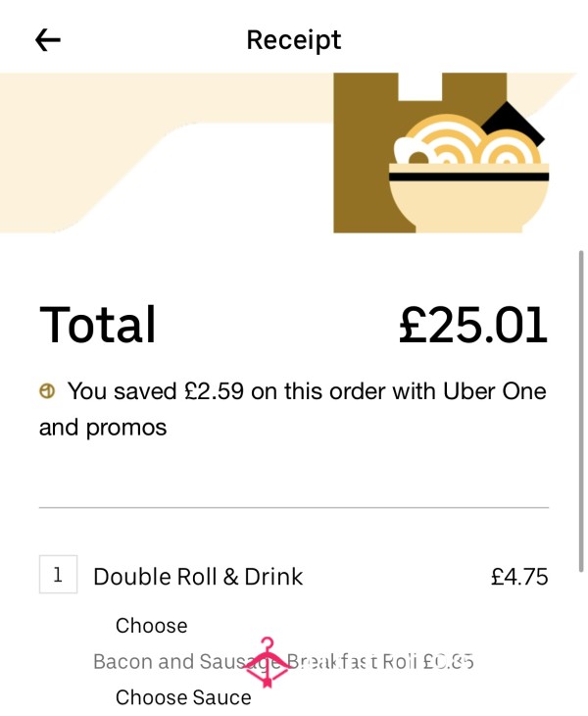Tap the and promos text line
Image resolution: width=588 pixels, height=716 pixels.
click(103, 428)
